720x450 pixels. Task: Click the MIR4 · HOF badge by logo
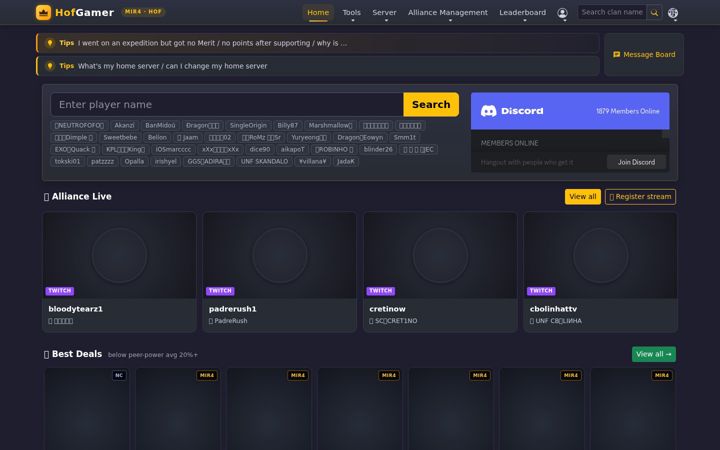point(143,12)
